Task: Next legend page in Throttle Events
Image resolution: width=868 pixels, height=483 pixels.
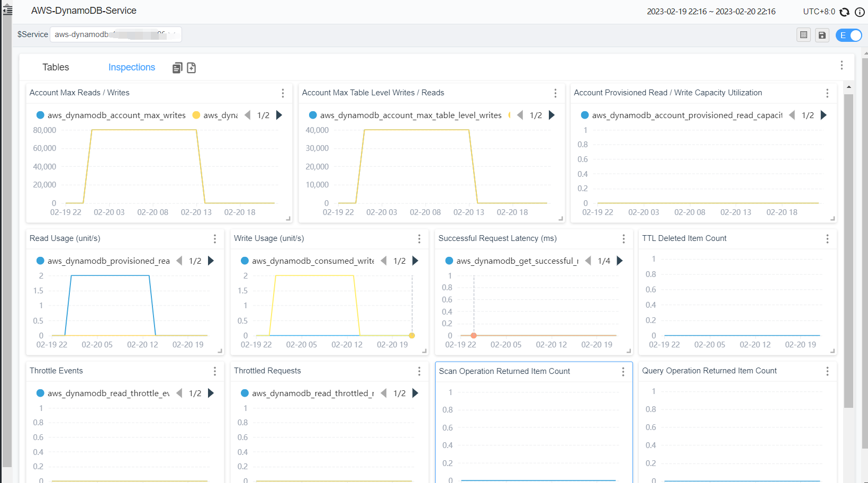Action: click(211, 393)
